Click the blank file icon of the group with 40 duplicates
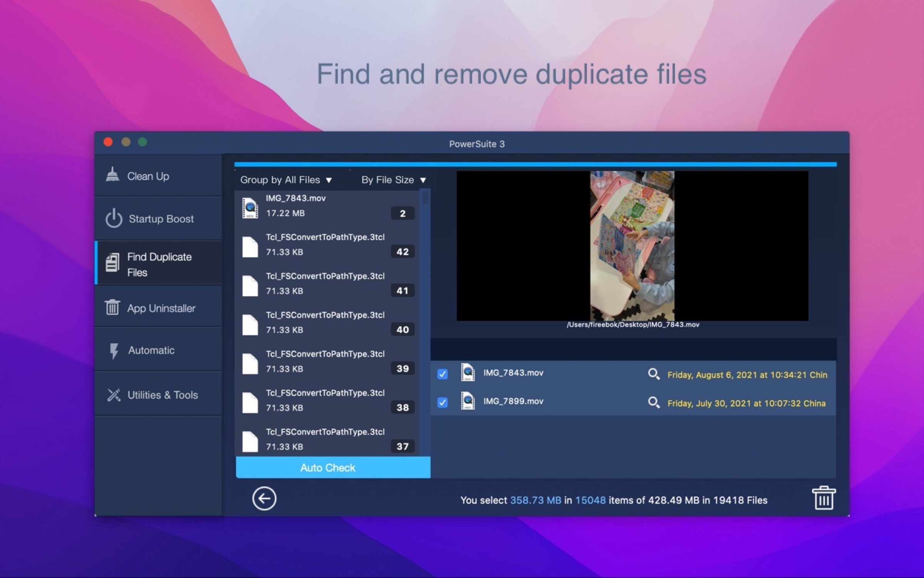924x578 pixels. (250, 324)
